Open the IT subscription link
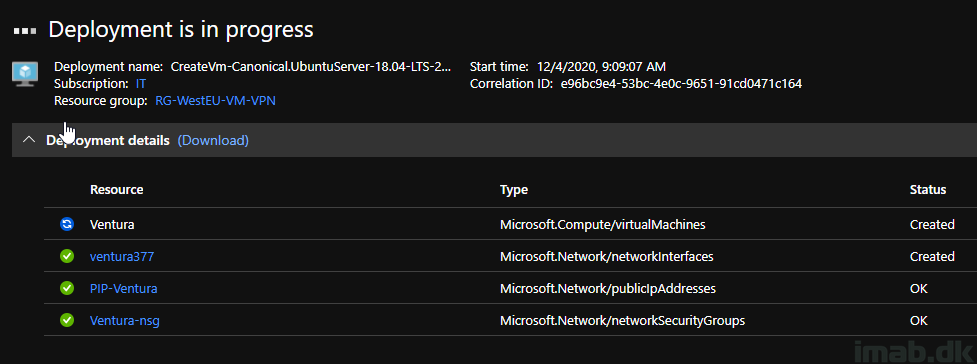 pyautogui.click(x=140, y=84)
